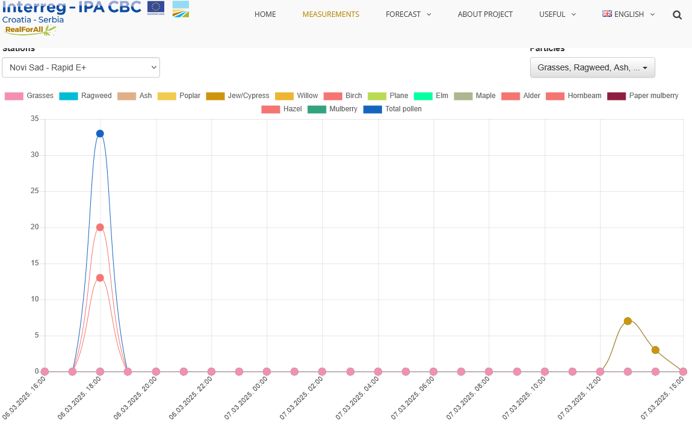The width and height of the screenshot is (692, 429).
Task: Click the pink zero point at 07.03.2025 06:00
Action: (x=433, y=372)
